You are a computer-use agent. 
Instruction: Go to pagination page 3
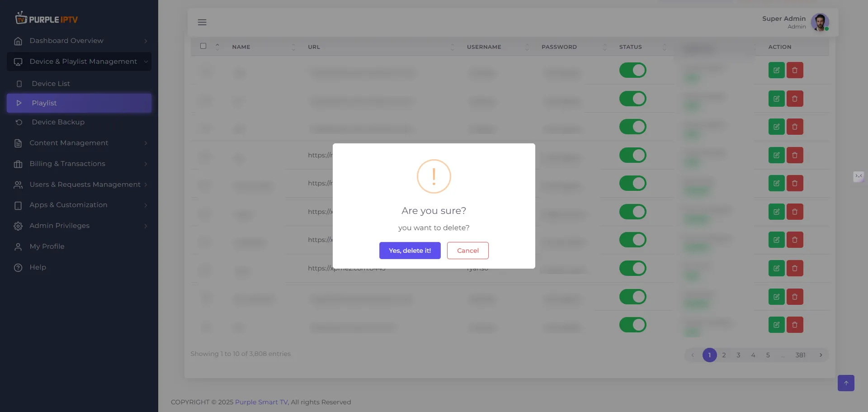[x=738, y=355]
